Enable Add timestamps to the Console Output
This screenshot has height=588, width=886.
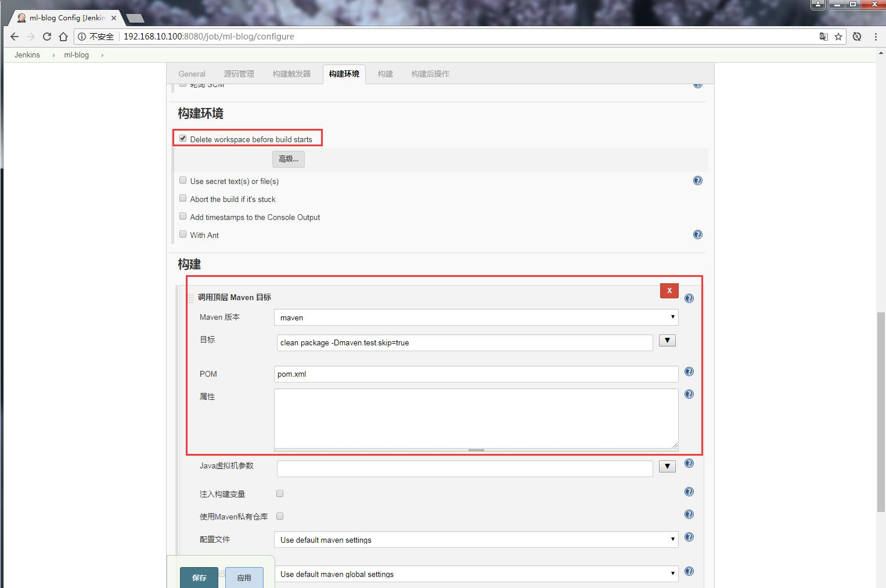point(183,217)
